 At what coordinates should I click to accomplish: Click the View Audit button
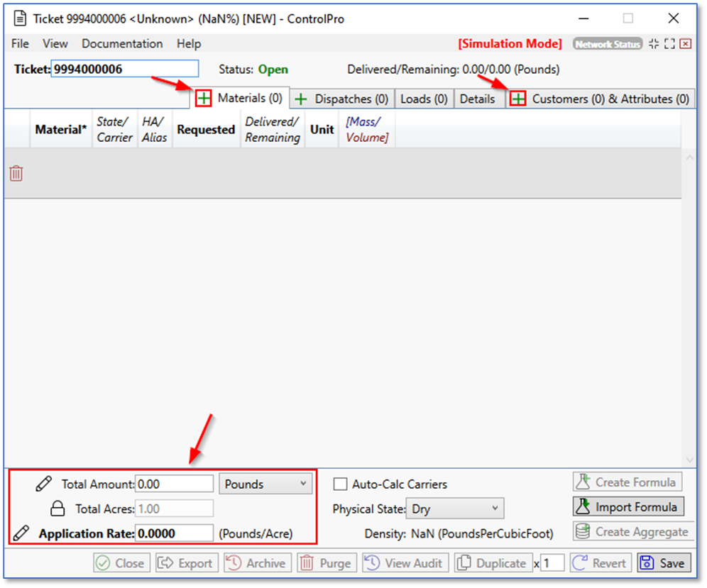pos(405,562)
